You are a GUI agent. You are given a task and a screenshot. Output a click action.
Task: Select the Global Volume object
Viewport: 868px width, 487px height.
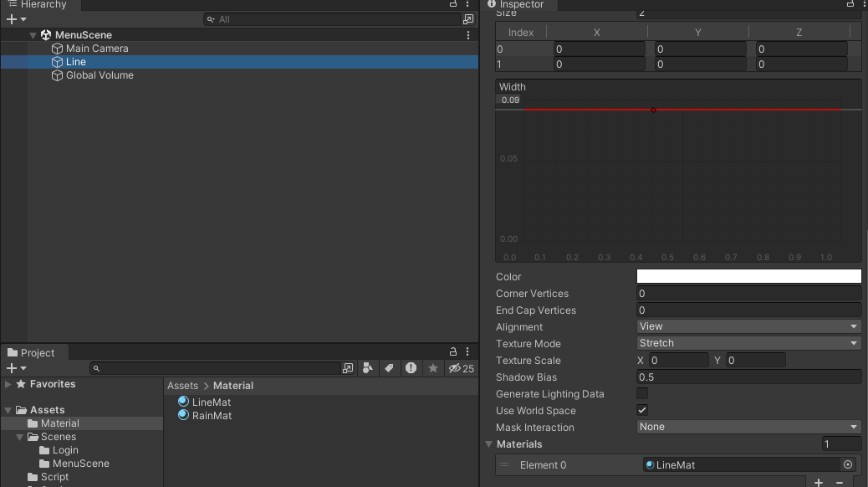[100, 74]
